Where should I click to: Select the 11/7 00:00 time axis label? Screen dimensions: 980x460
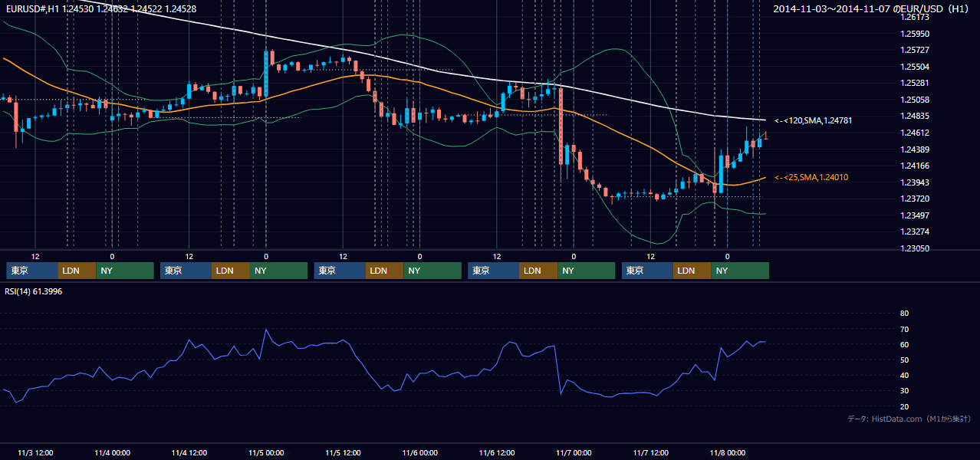574,453
